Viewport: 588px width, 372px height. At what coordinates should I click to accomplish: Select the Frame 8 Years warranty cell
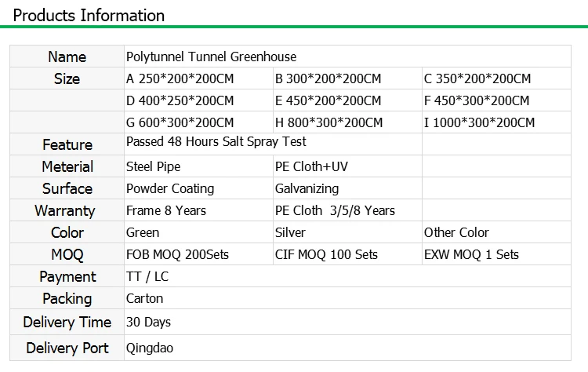(x=166, y=210)
